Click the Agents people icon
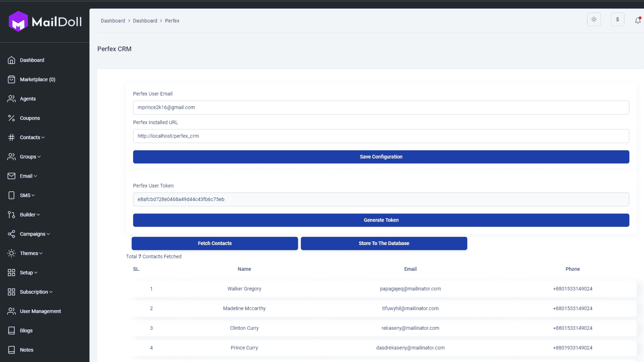 click(11, 99)
